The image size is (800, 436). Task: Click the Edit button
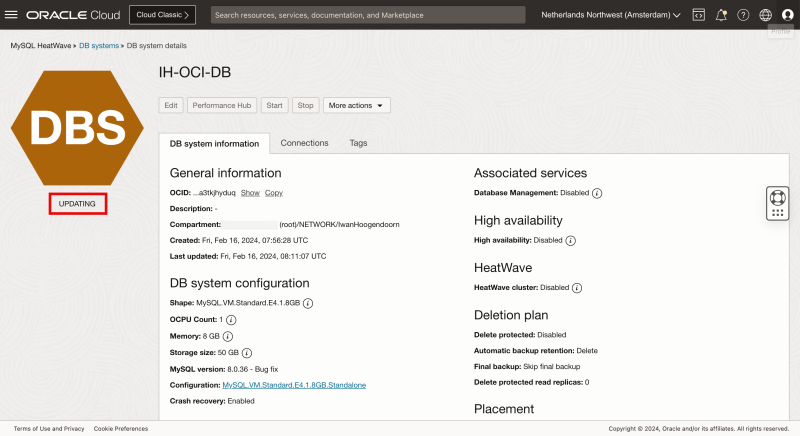coord(171,106)
